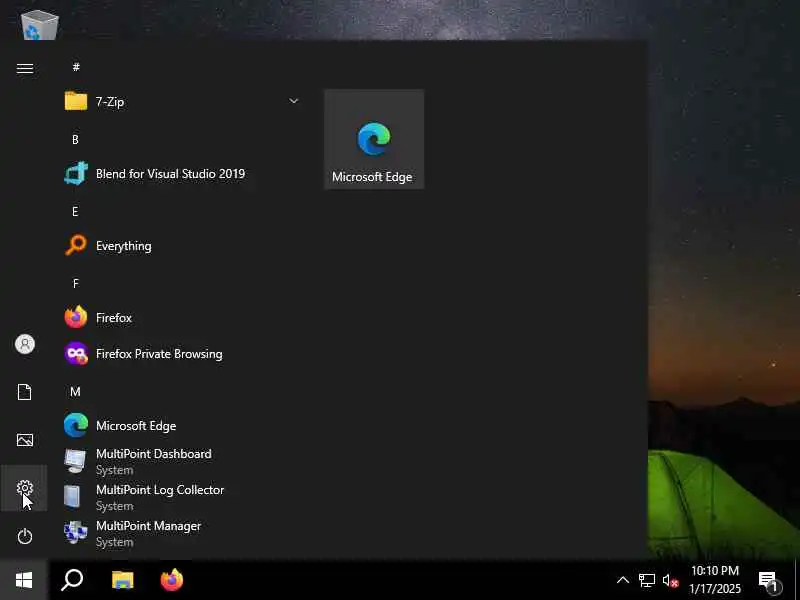Launch MultiPoint Dashboard icon

point(75,461)
